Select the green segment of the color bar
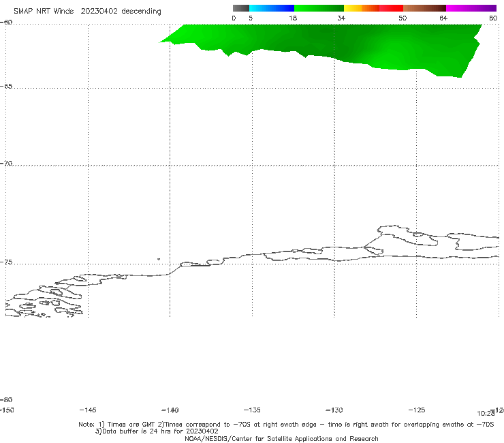This screenshot has width=504, height=443. click(x=319, y=8)
